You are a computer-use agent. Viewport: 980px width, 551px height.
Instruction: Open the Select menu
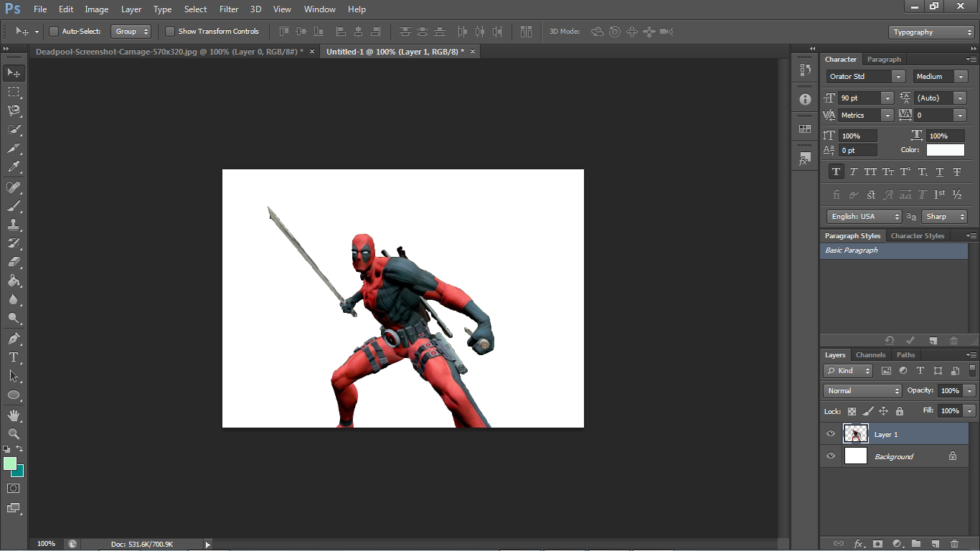click(x=195, y=9)
